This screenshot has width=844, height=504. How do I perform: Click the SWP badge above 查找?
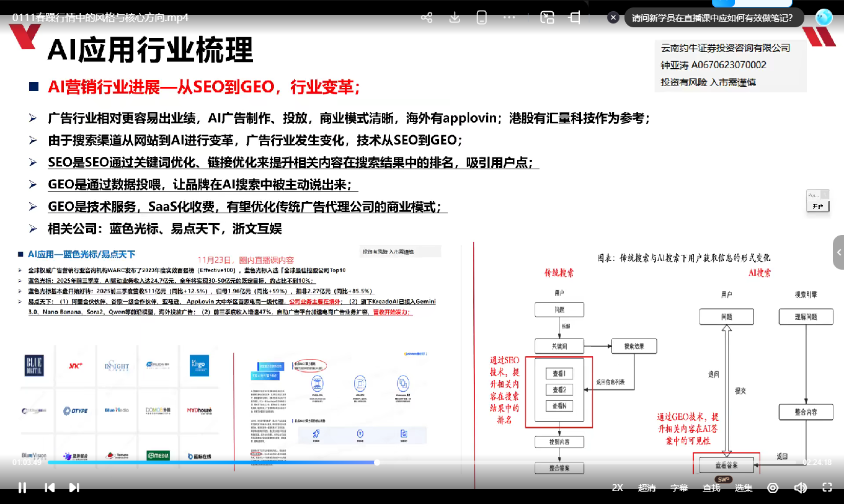tap(724, 479)
